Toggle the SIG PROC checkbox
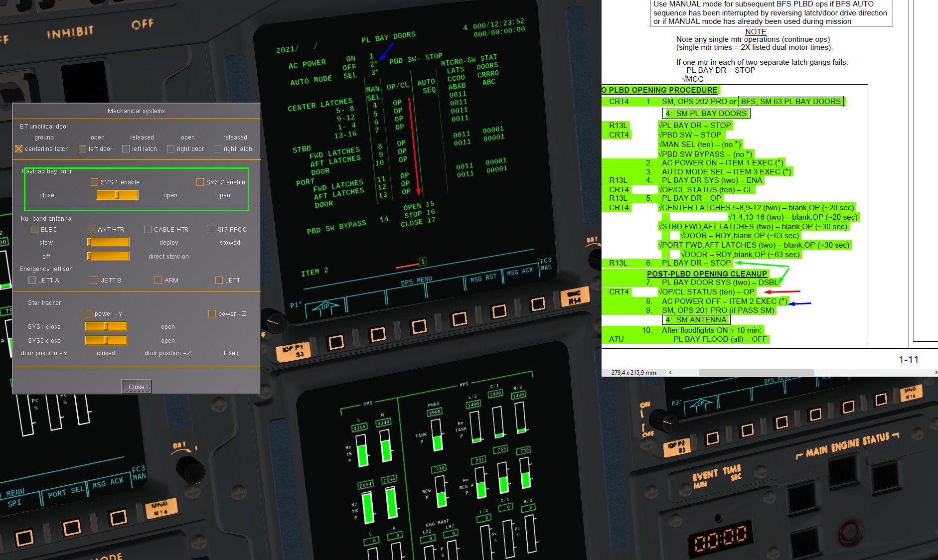 (x=212, y=229)
